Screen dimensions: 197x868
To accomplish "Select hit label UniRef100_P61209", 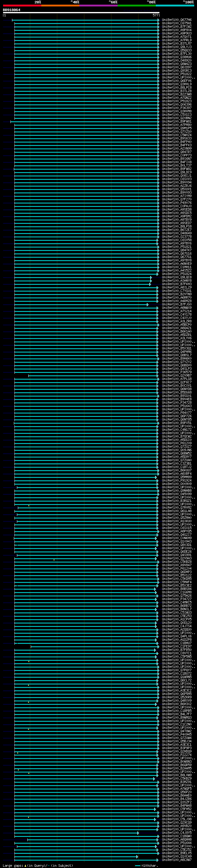I will (177, 443).
